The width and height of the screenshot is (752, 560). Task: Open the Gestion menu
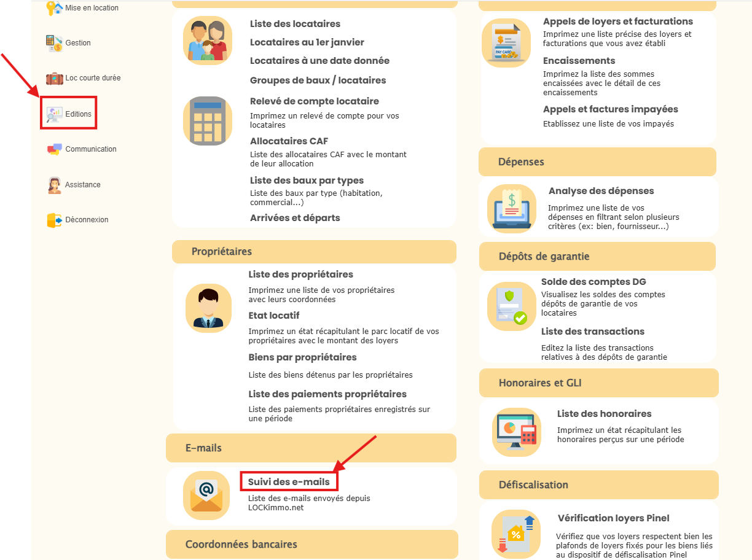coord(78,43)
